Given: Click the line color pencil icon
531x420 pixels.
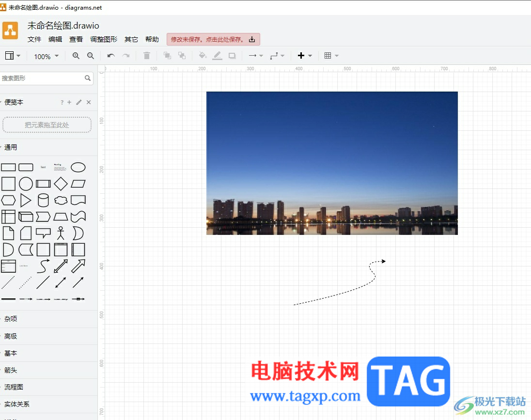Looking at the screenshot, I should [x=217, y=56].
